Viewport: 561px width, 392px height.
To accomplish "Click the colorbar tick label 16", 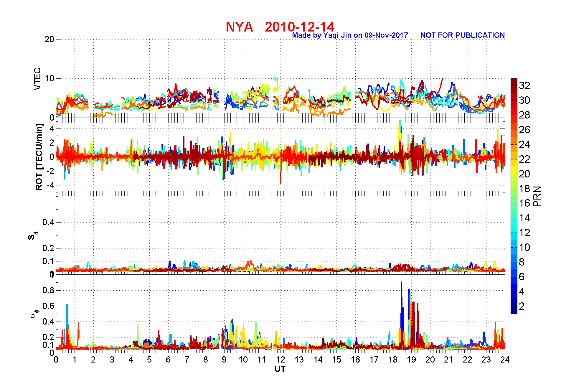I will 524,203.
